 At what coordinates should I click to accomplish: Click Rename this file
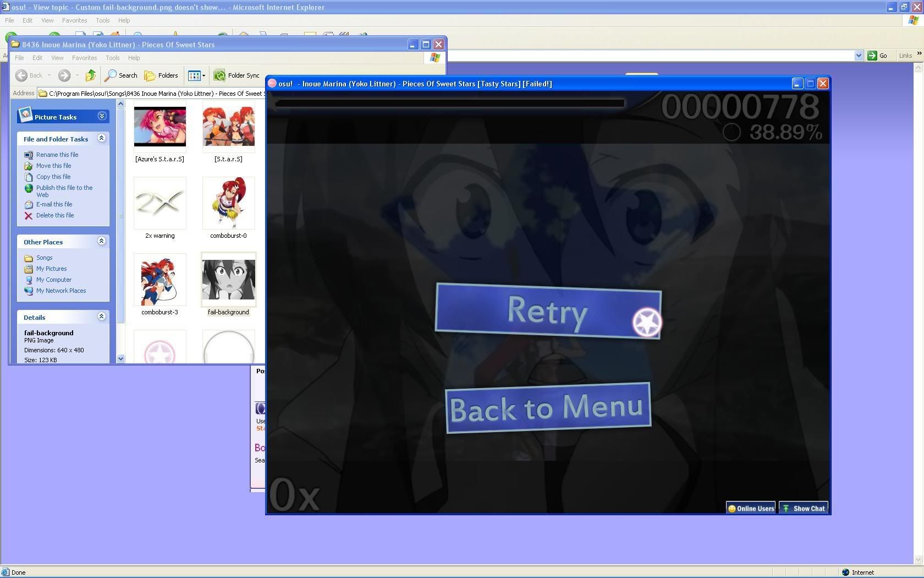point(57,155)
